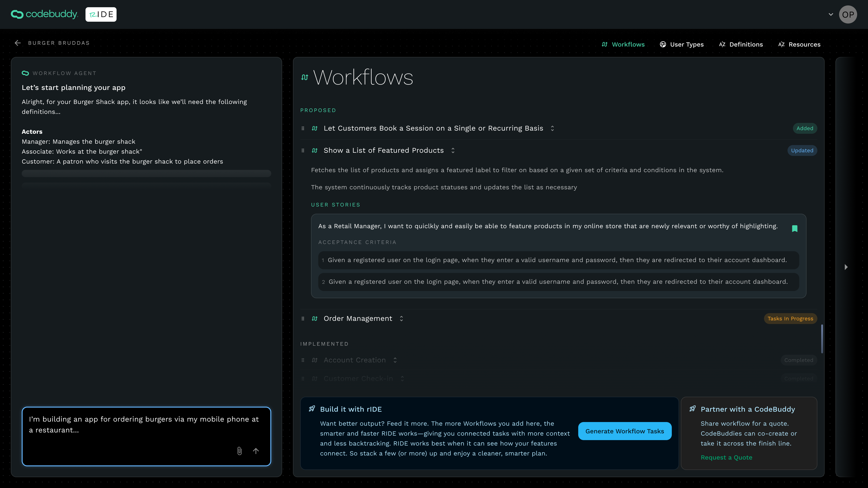Expand the right side panel arrow

(x=846, y=267)
